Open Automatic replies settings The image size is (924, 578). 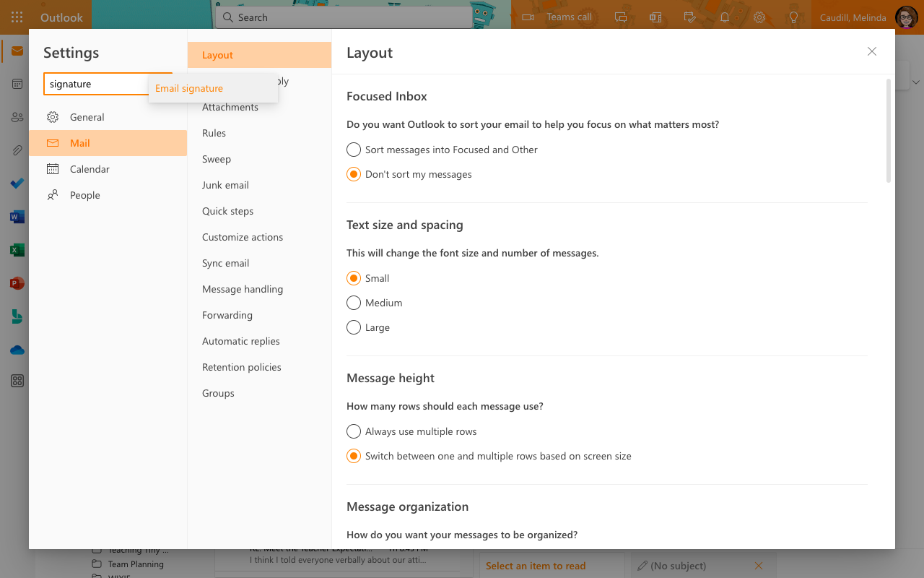259,341
